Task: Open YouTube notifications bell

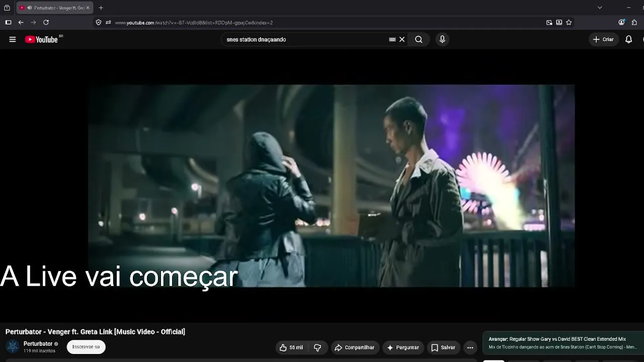Action: 628,39
